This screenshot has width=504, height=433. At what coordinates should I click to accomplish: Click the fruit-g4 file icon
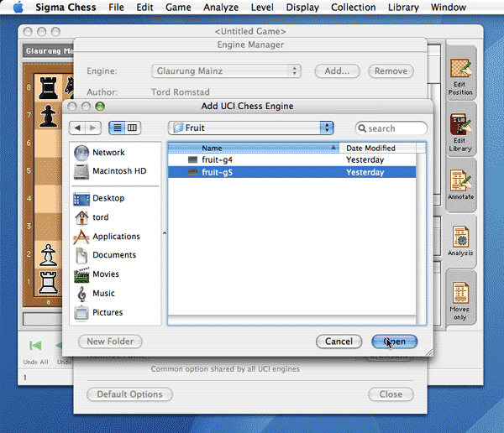coord(192,159)
